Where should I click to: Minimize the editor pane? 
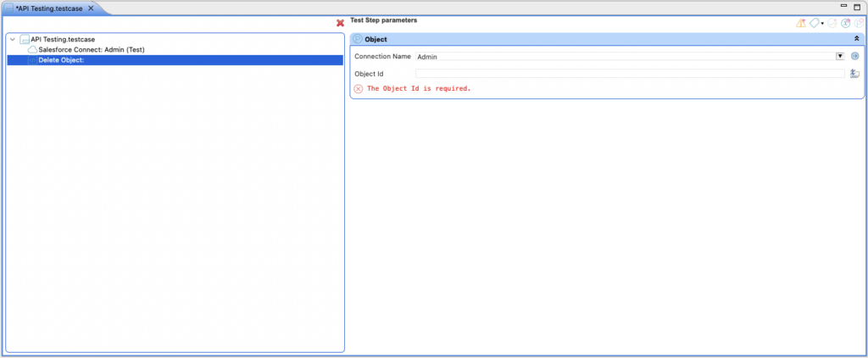tap(843, 6)
